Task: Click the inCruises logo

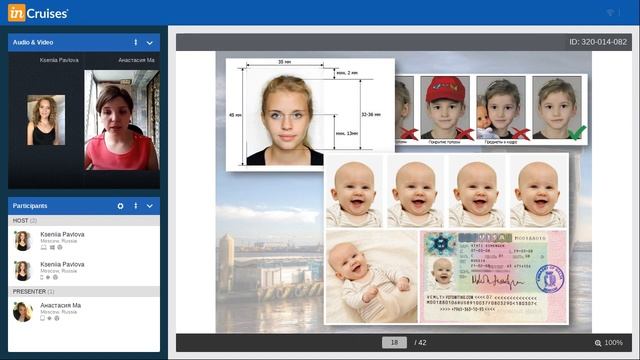Action: 38,13
